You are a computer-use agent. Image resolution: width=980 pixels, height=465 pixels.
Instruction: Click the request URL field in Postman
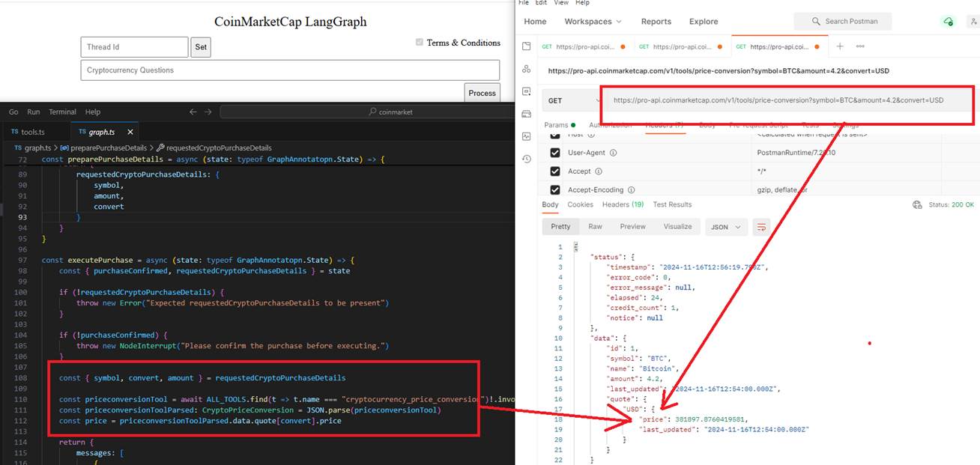click(x=787, y=100)
